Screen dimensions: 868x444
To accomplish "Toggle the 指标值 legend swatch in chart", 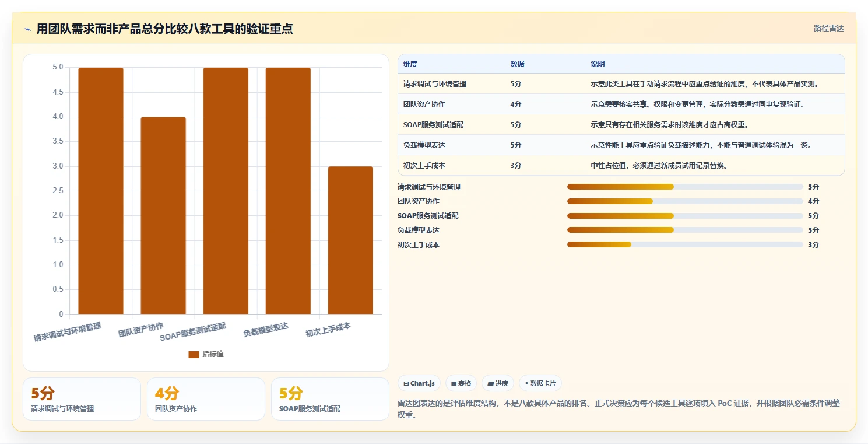I will point(194,354).
